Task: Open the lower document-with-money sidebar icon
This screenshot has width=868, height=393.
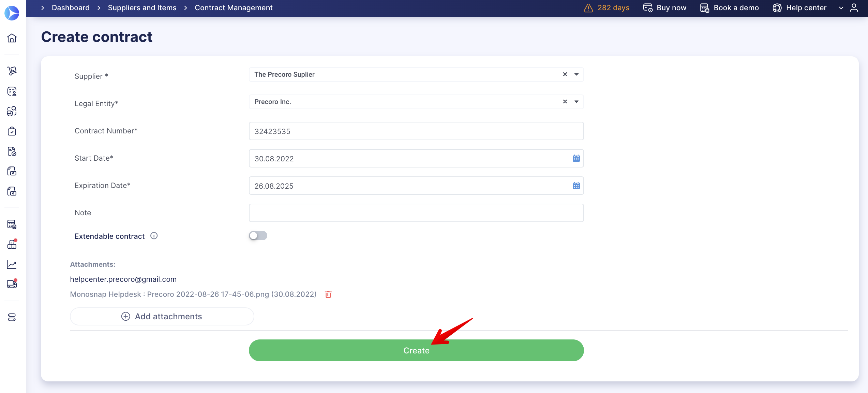Action: (12, 191)
